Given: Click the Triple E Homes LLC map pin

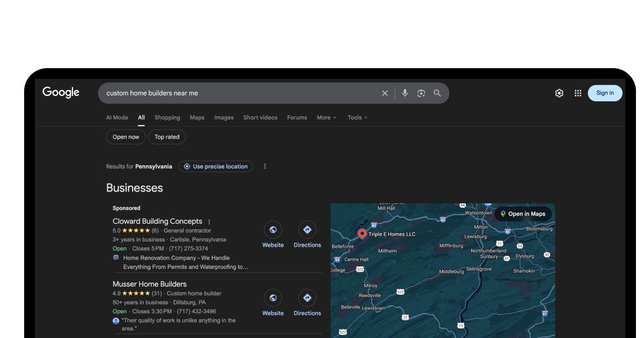Looking at the screenshot, I should (x=362, y=233).
